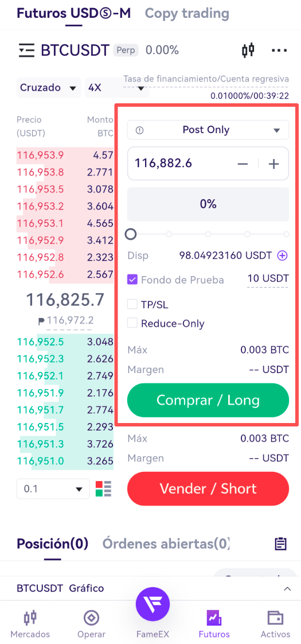Click the percentage slider handle
The image size is (301, 644).
pos(130,234)
